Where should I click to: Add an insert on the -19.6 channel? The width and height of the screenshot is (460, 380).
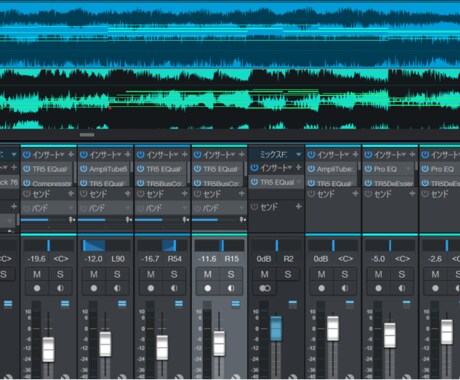pos(71,155)
